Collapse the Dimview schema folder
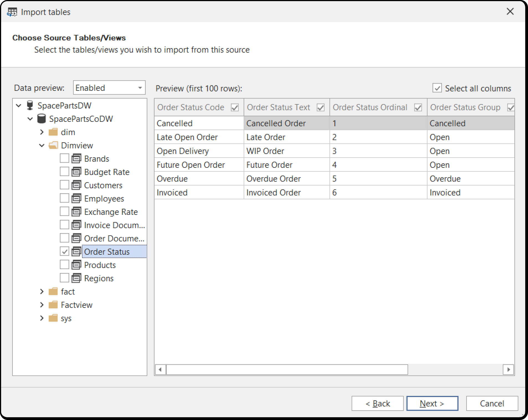Image resolution: width=528 pixels, height=420 pixels. point(42,145)
